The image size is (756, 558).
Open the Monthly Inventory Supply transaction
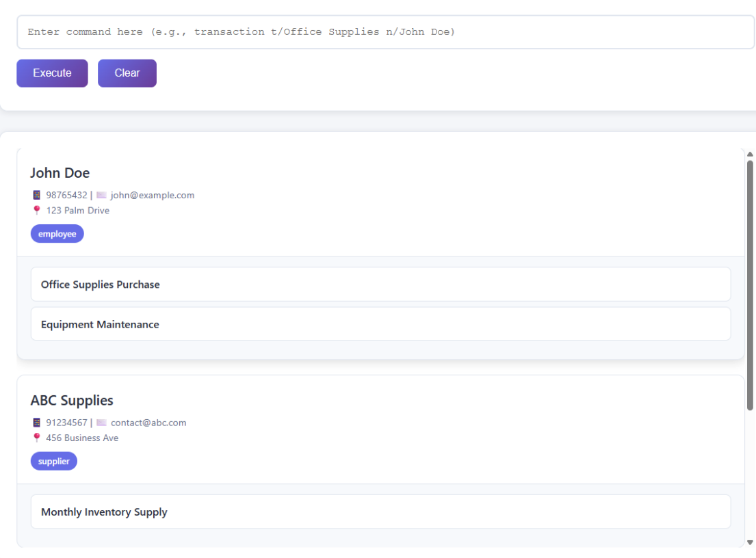(x=380, y=512)
